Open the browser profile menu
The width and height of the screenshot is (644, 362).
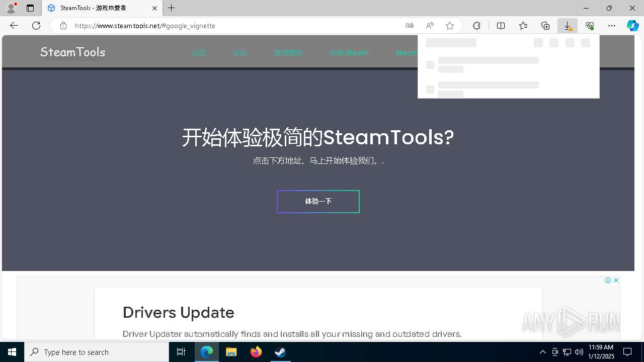[x=11, y=8]
